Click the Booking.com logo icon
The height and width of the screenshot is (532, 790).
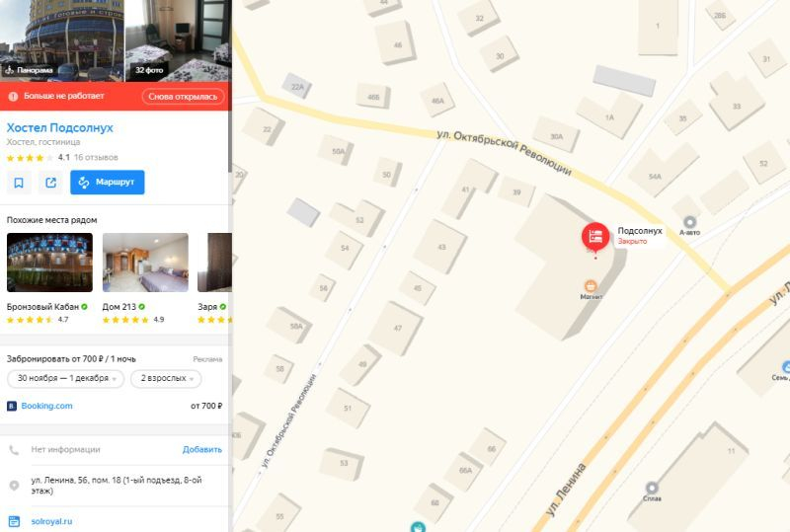point(12,406)
